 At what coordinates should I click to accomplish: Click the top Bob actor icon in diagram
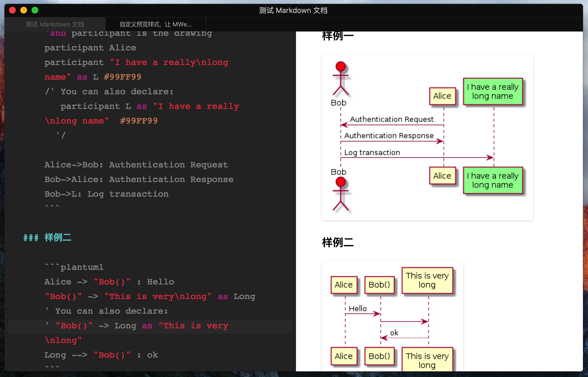pos(340,79)
